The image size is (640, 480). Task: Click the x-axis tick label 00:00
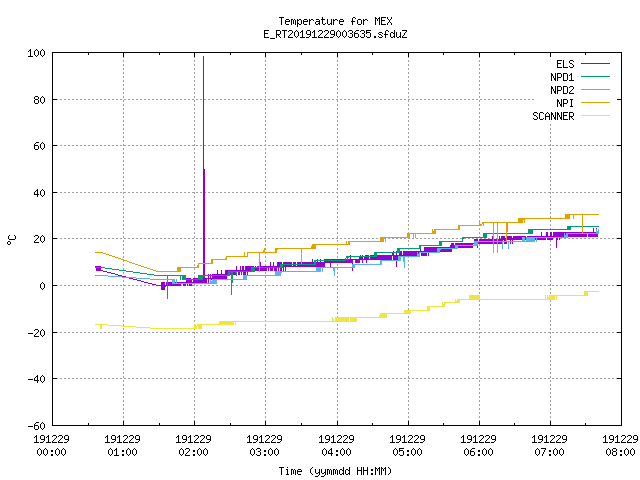(51, 452)
